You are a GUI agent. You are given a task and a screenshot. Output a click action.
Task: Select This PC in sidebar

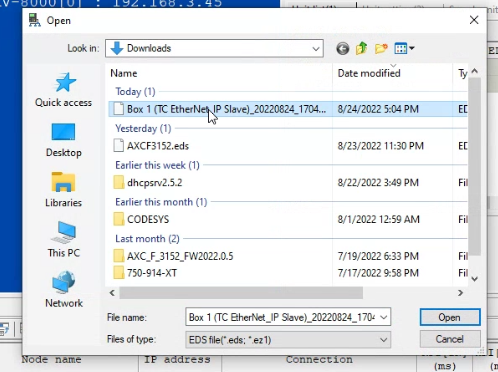click(x=63, y=239)
